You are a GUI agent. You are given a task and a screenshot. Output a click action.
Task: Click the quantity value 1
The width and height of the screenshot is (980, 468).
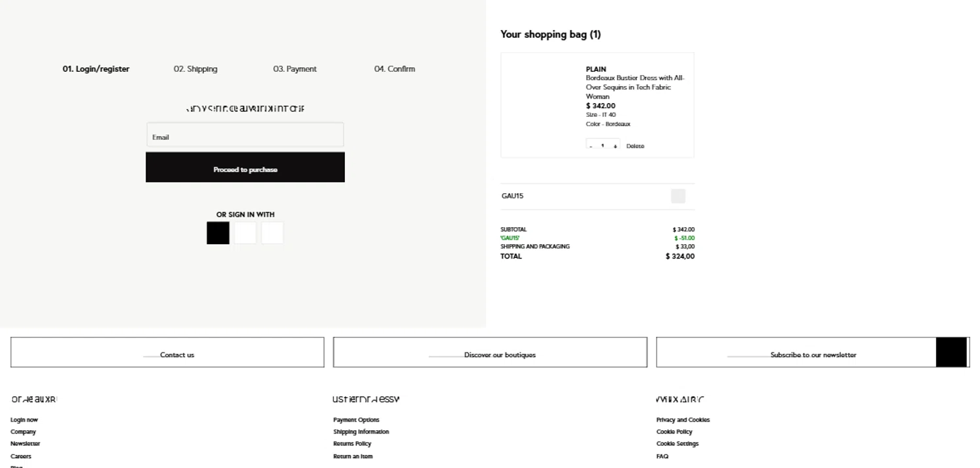602,146
